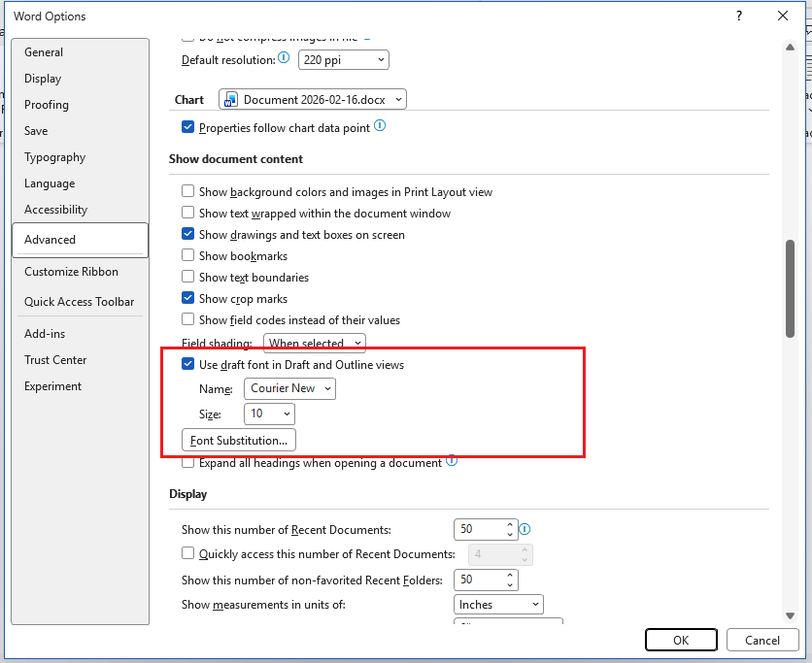The height and width of the screenshot is (663, 812).
Task: Click info icon next to Recent Documents spinner
Action: point(524,529)
